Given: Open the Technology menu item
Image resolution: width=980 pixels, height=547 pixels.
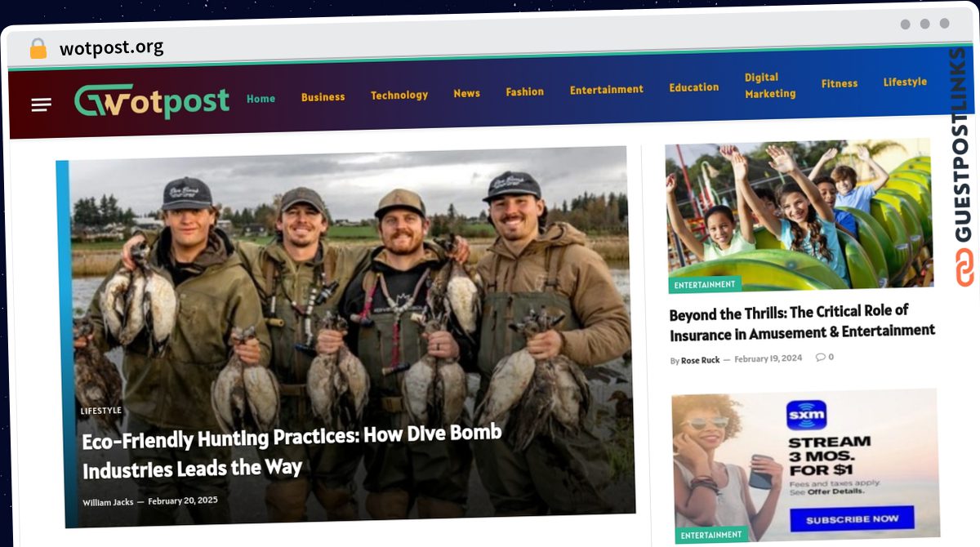Looking at the screenshot, I should [x=399, y=96].
